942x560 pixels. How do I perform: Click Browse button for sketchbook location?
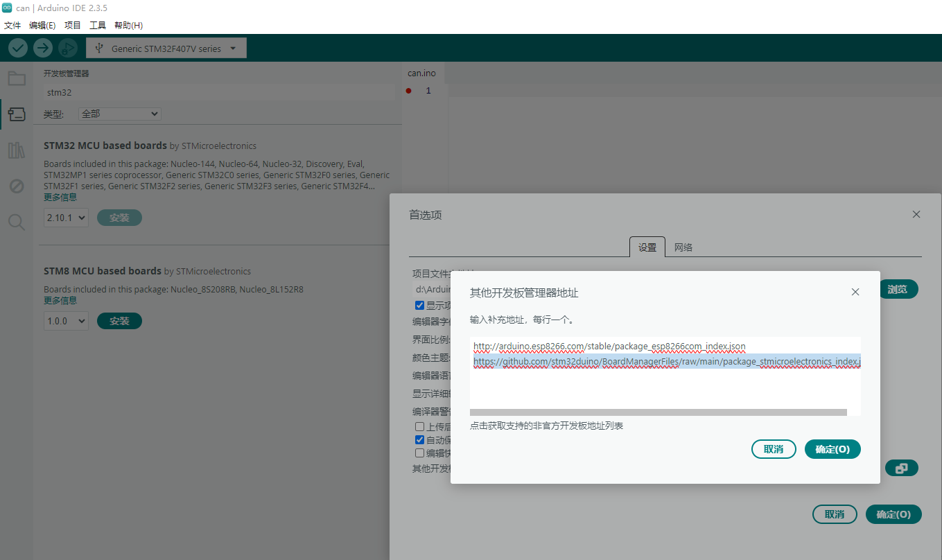coord(898,290)
